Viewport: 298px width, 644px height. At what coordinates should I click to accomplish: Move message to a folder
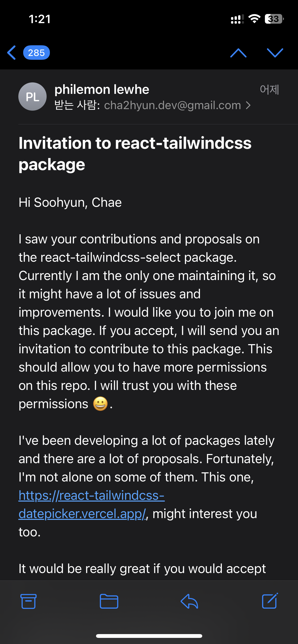(x=109, y=601)
